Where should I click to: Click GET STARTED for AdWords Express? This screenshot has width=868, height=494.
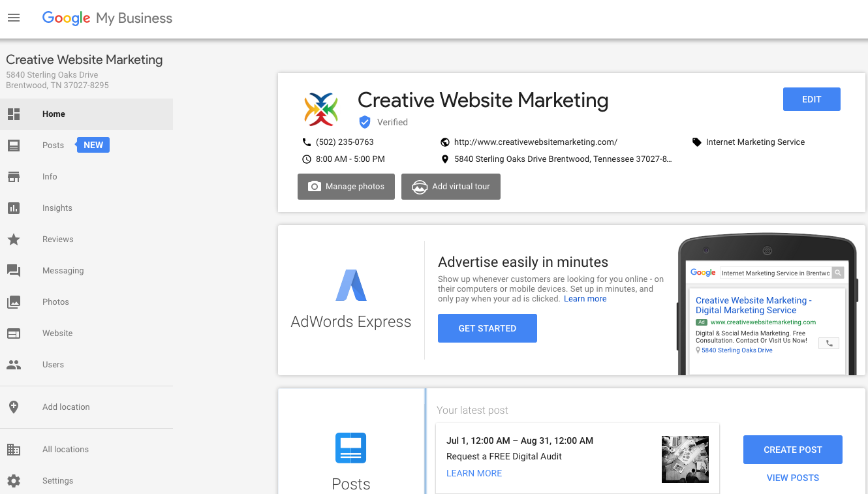487,328
